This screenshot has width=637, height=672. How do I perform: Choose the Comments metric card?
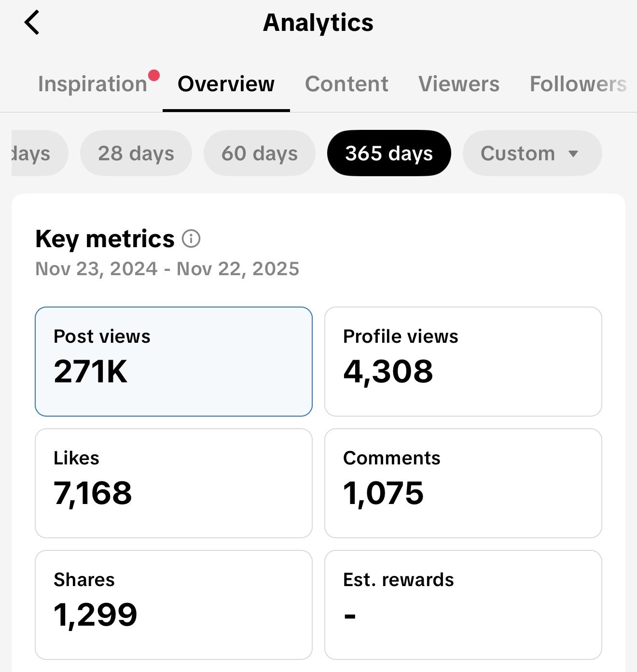pyautogui.click(x=463, y=483)
